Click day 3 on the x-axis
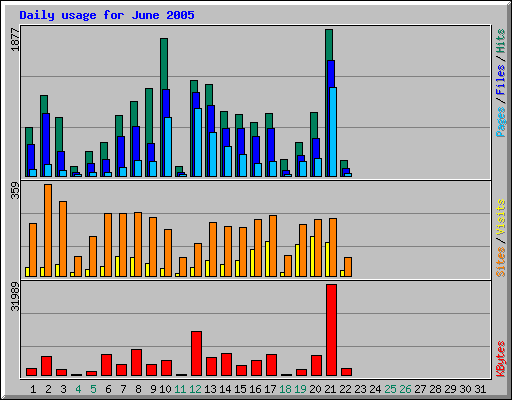 point(63,389)
